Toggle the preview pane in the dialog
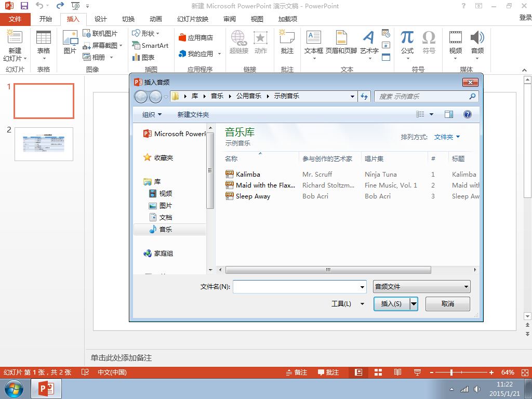The width and height of the screenshot is (532, 399). [448, 114]
